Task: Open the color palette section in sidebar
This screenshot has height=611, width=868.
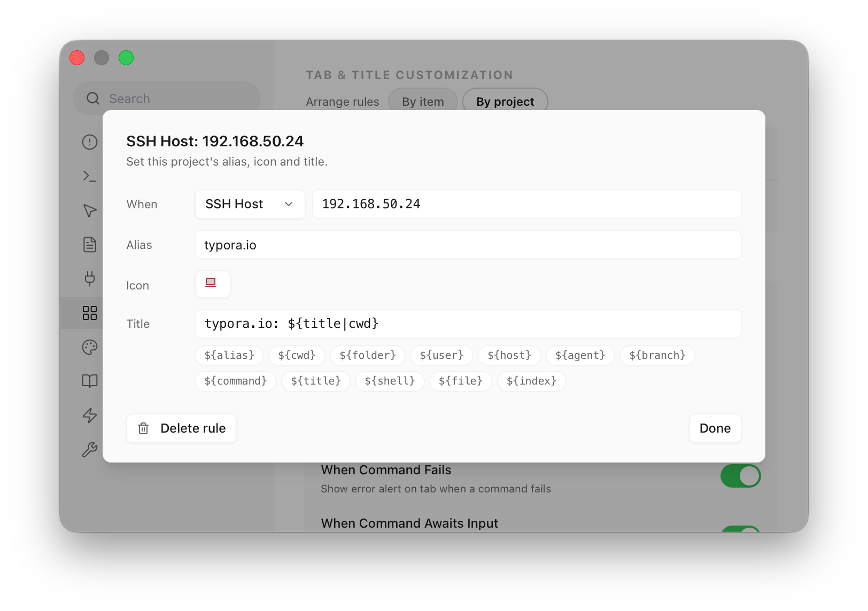Action: [x=90, y=347]
